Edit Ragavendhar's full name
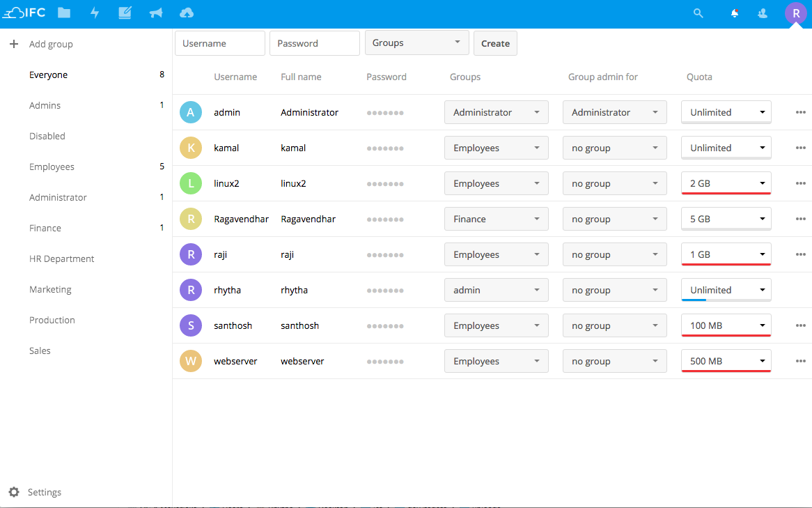Image resolution: width=812 pixels, height=508 pixels. pos(308,219)
